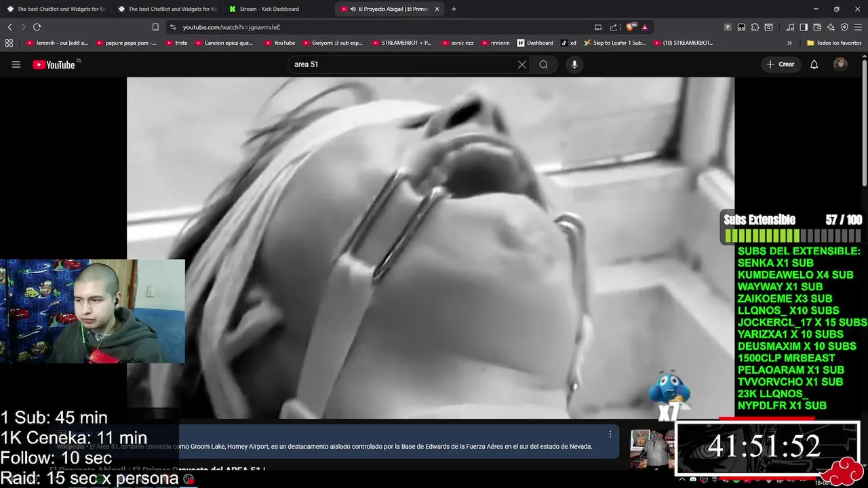Clear the search text with X icon
The image size is (868, 488).
point(522,64)
